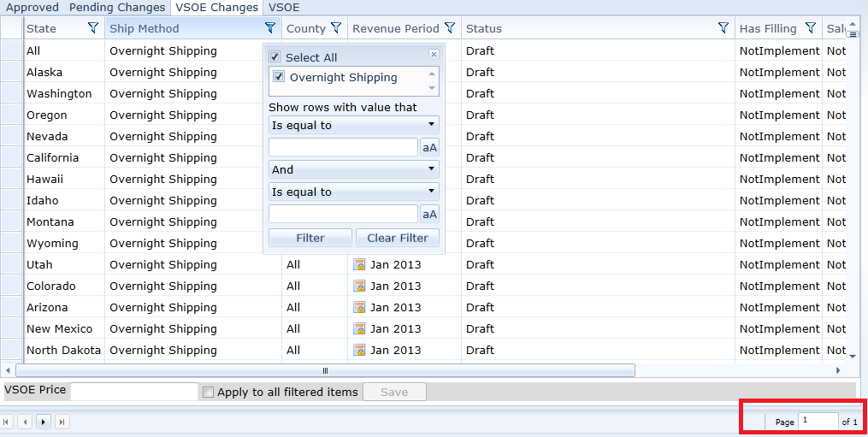868x437 pixels.
Task: Open filter for State column
Action: [x=93, y=28]
